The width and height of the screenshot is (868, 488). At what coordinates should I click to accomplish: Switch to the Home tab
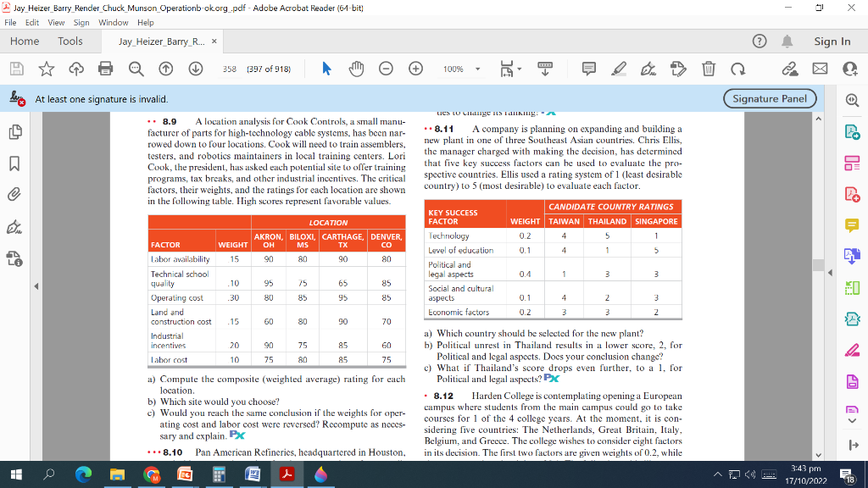coord(25,42)
